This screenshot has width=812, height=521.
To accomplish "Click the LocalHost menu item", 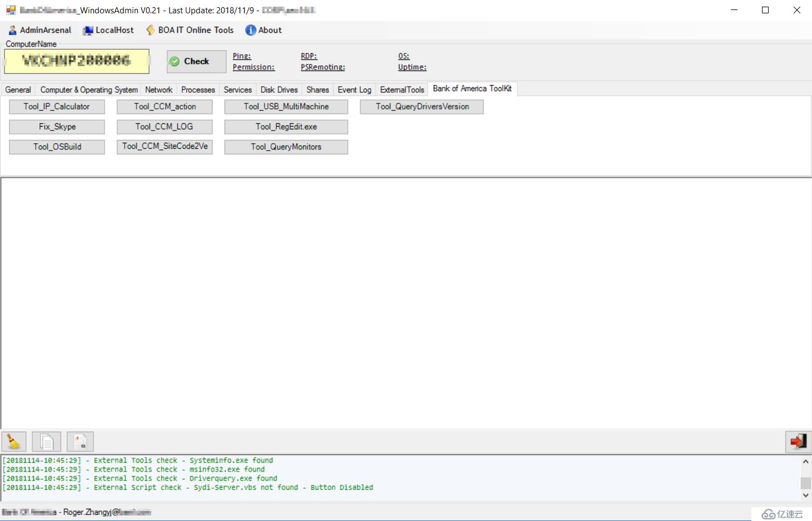I will tap(108, 30).
